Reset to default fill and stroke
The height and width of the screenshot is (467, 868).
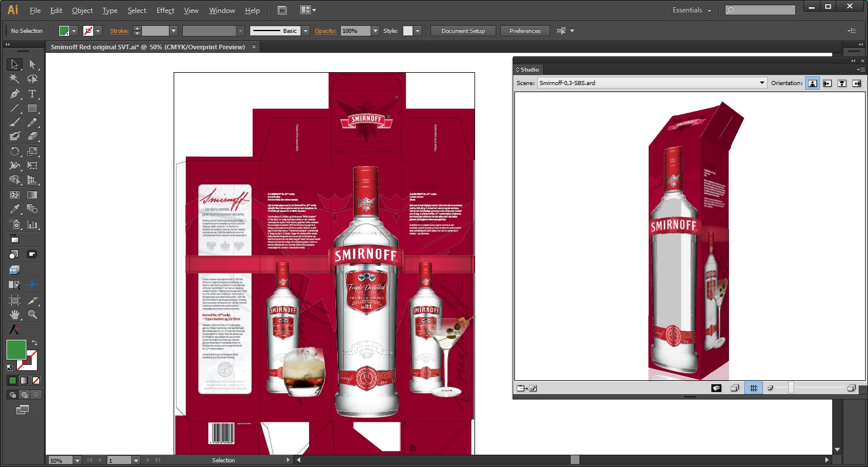coord(9,367)
